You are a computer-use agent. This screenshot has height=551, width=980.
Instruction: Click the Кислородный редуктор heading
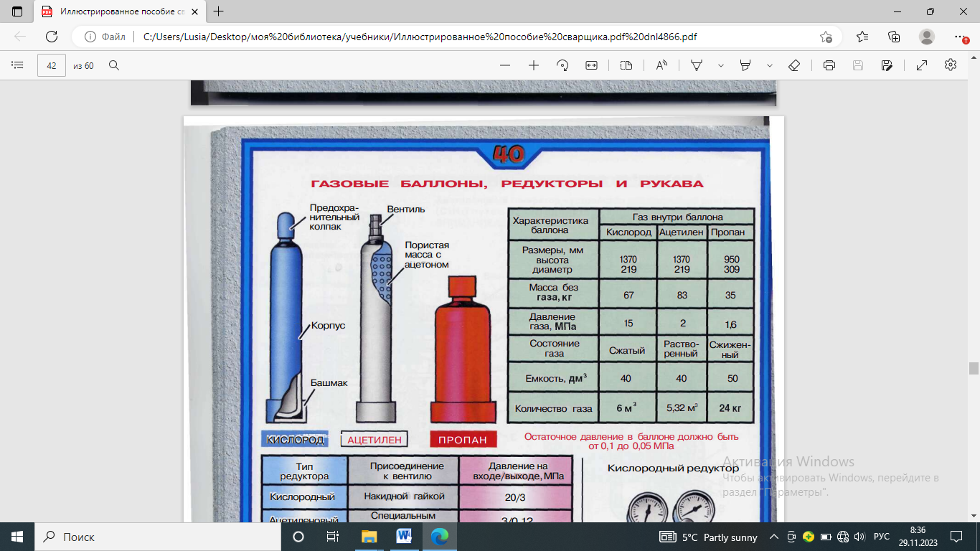[x=673, y=468]
